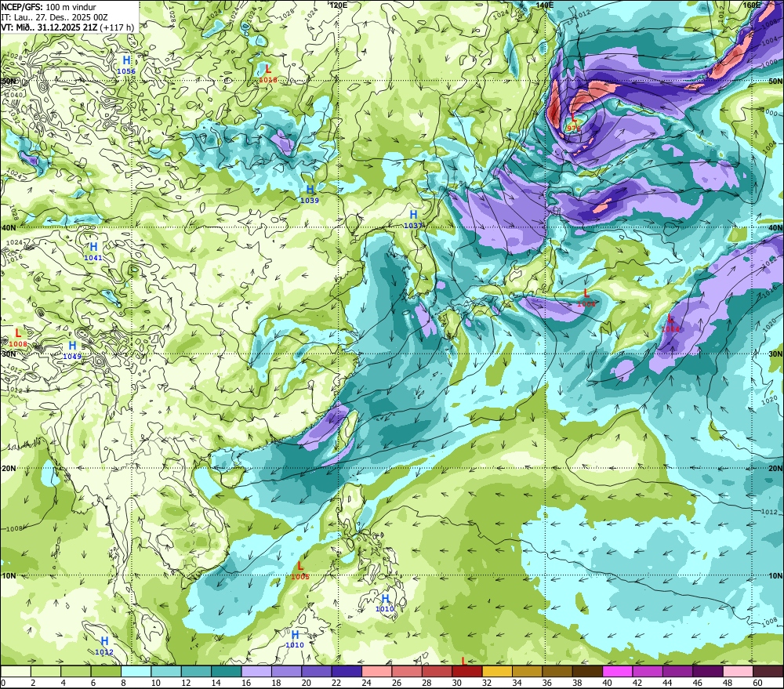Select the low pressure marker labeled 1018
Screen dimensions: 784x689
[x=268, y=74]
